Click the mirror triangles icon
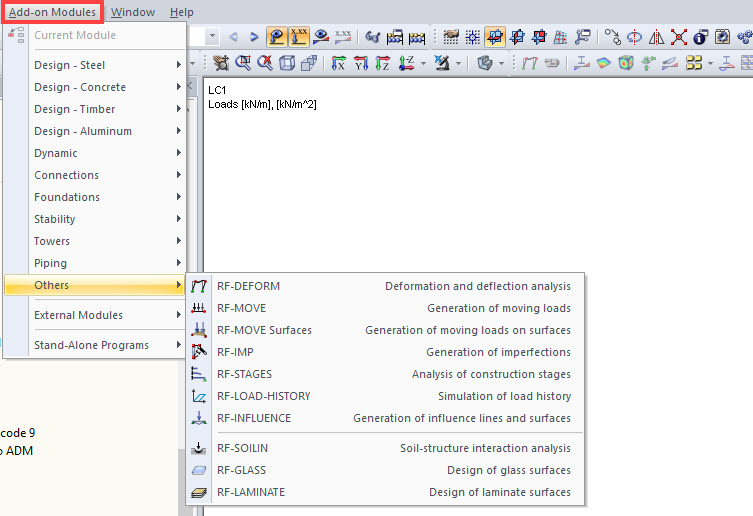753x516 pixels. [x=656, y=37]
